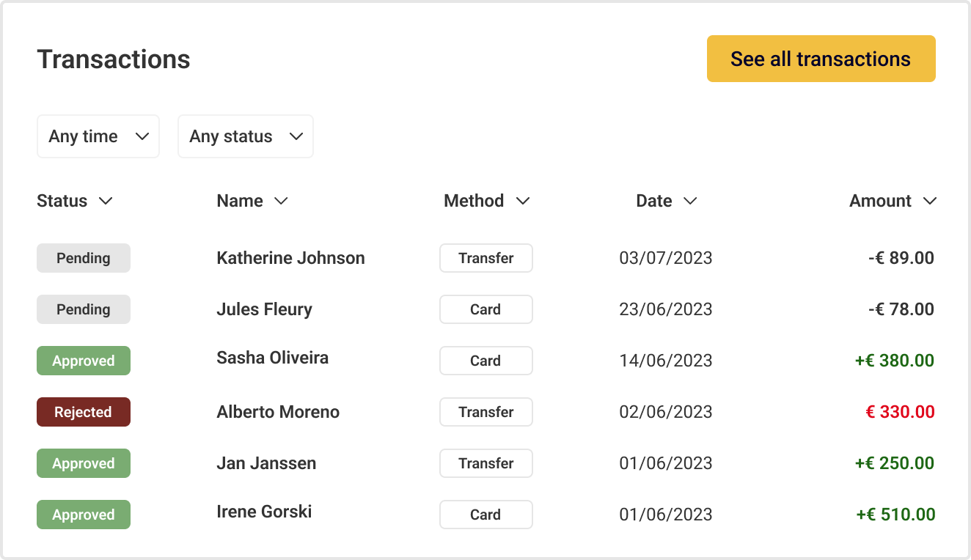Open Alberto Moreno's transaction name
This screenshot has width=971, height=560.
pyautogui.click(x=278, y=412)
